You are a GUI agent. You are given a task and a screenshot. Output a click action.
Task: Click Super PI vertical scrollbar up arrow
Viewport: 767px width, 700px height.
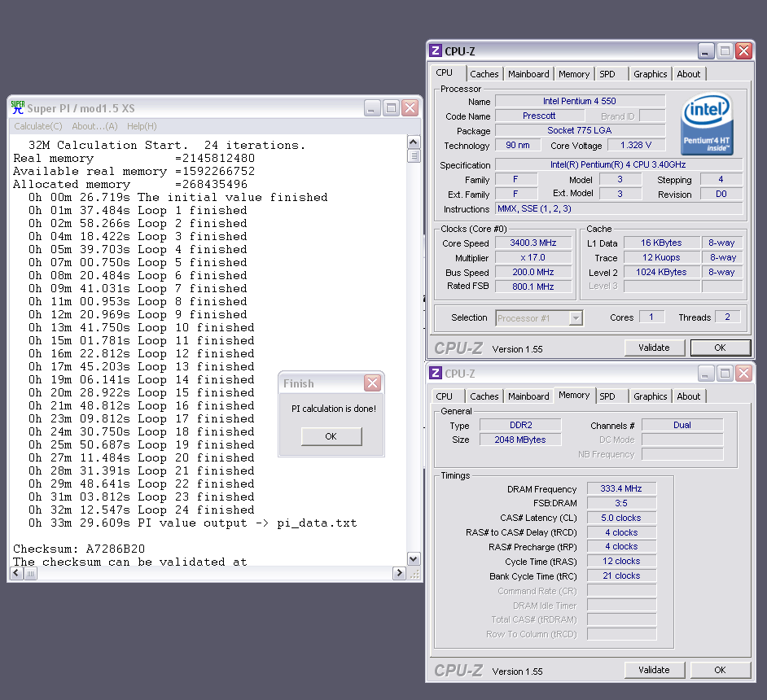[414, 142]
